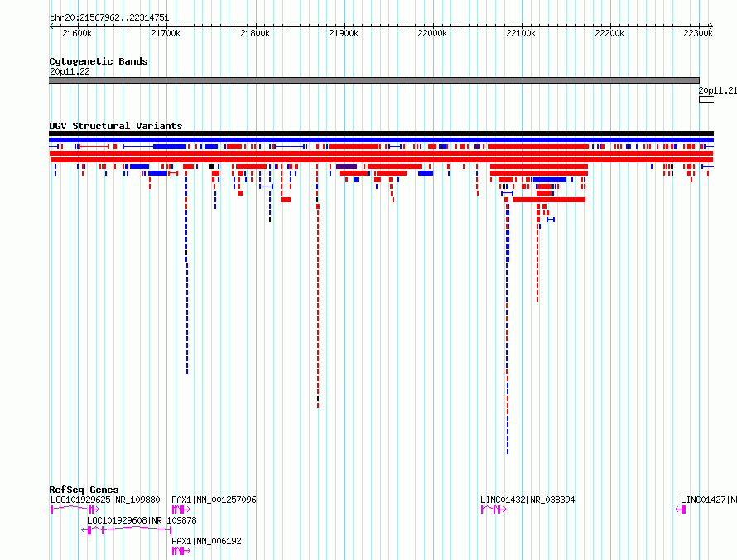The image size is (737, 560).
Task: Click the ruler's right arrowhead
Action: click(711, 26)
